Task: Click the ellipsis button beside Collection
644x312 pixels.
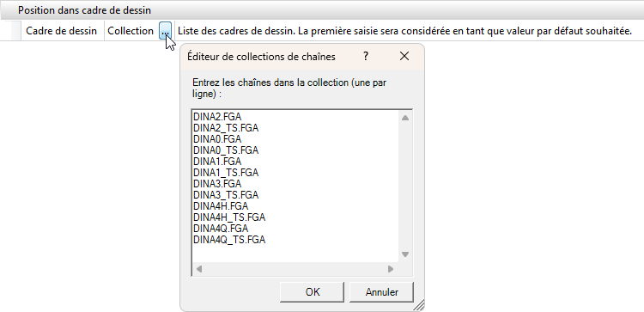Action: (x=165, y=30)
